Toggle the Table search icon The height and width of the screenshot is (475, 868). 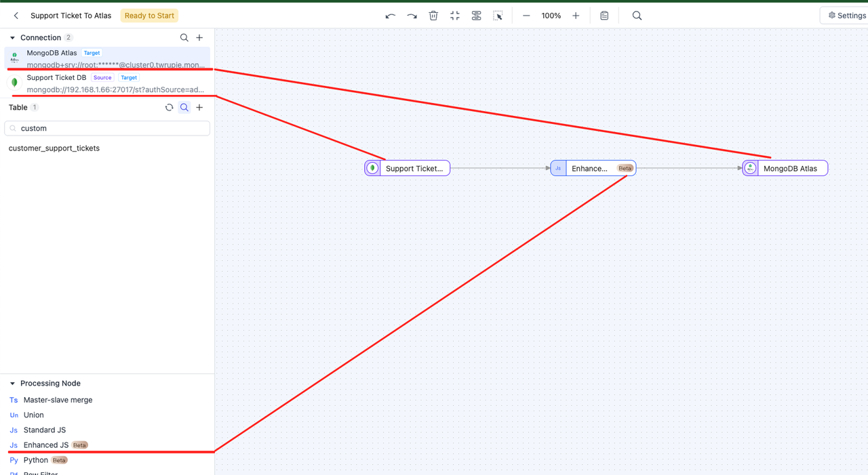[x=184, y=108]
